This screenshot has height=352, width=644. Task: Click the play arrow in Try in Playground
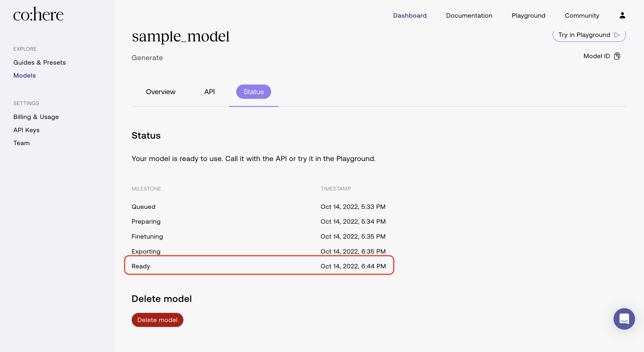click(617, 35)
